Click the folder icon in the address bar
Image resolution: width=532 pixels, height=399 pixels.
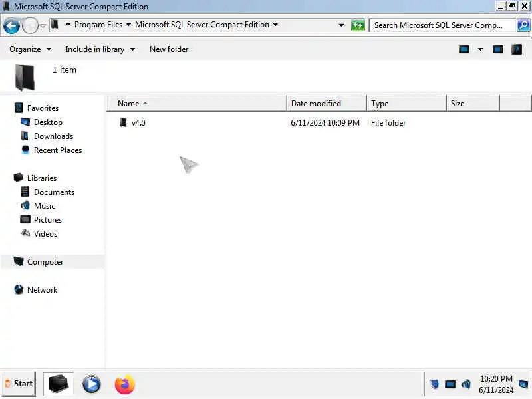click(x=55, y=25)
